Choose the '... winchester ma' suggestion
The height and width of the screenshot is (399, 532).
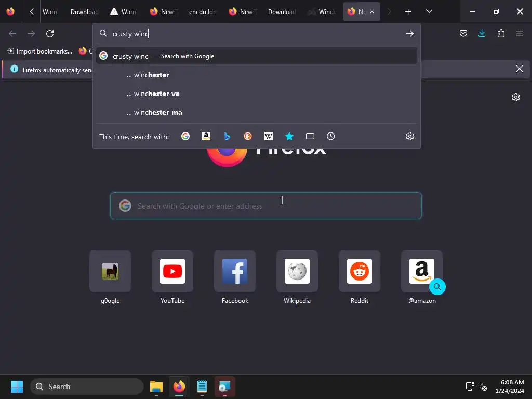coord(257,112)
